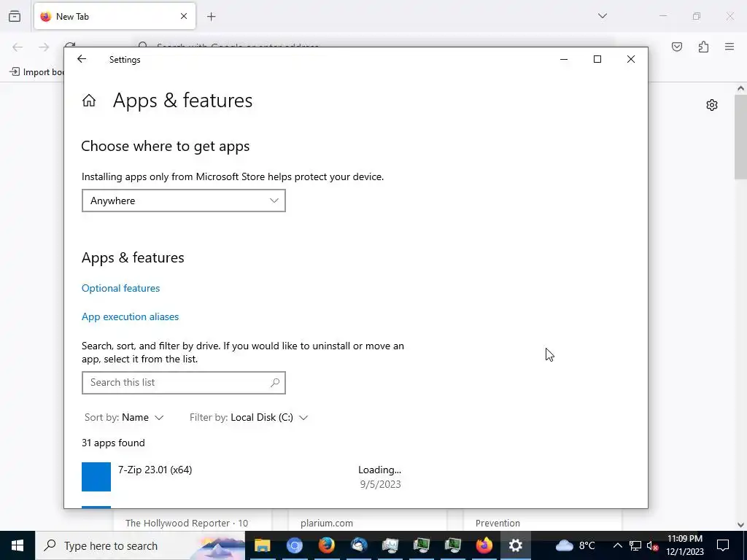Open Firefox Extensions puzzle icon
The height and width of the screenshot is (560, 747).
point(703,47)
